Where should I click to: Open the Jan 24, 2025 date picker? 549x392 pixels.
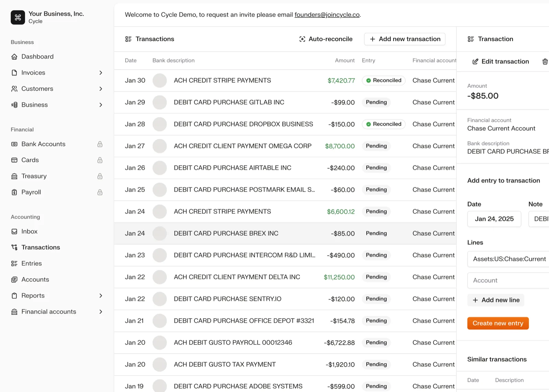coord(494,219)
